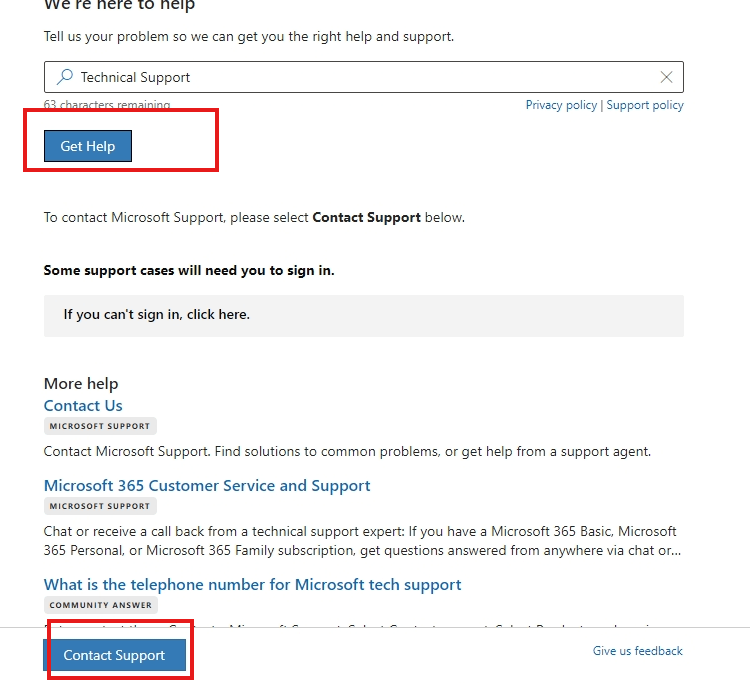Image resolution: width=750 pixels, height=683 pixels.
Task: Open the Support policy link
Action: tap(645, 105)
